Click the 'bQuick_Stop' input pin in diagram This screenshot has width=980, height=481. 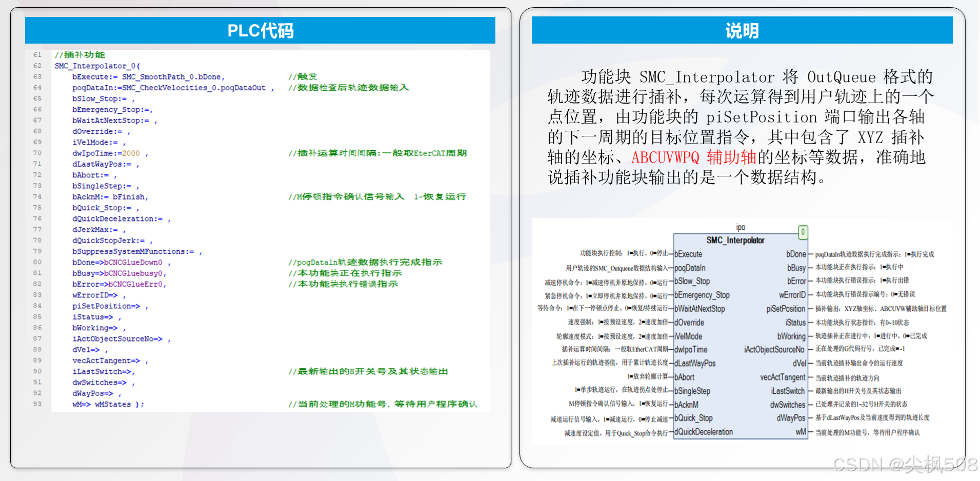(693, 418)
